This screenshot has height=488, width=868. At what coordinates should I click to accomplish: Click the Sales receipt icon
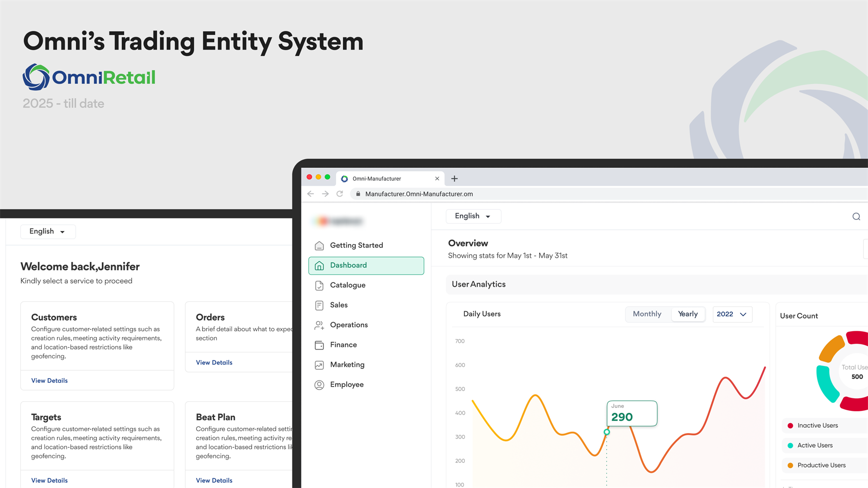(319, 305)
